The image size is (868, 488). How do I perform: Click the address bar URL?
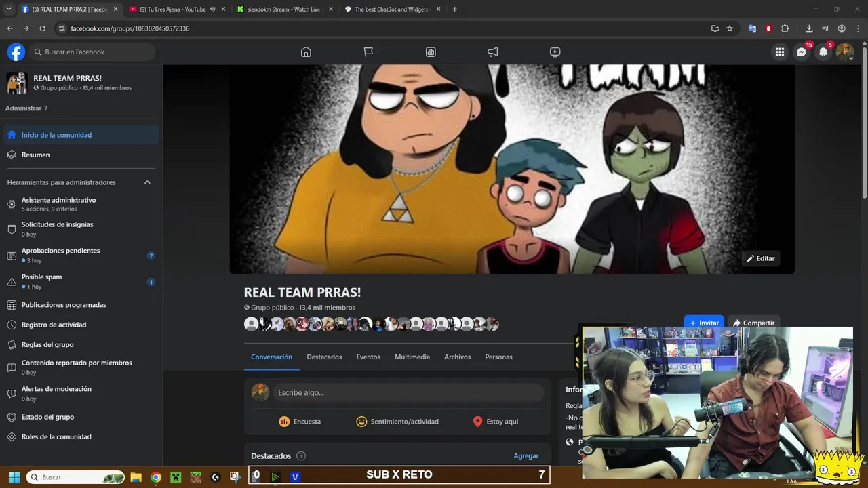(x=130, y=28)
